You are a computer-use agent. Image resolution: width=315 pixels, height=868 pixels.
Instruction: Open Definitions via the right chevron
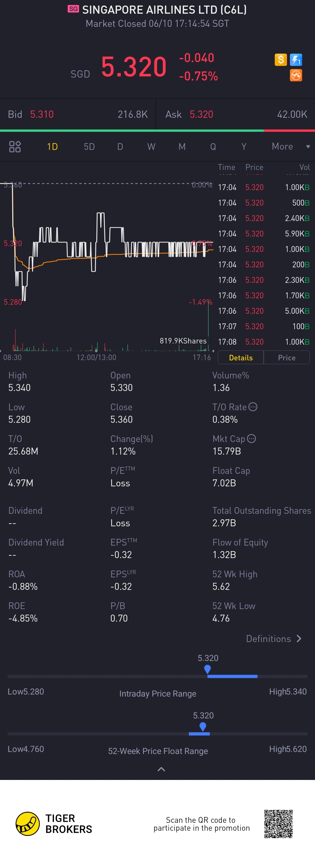(x=298, y=639)
